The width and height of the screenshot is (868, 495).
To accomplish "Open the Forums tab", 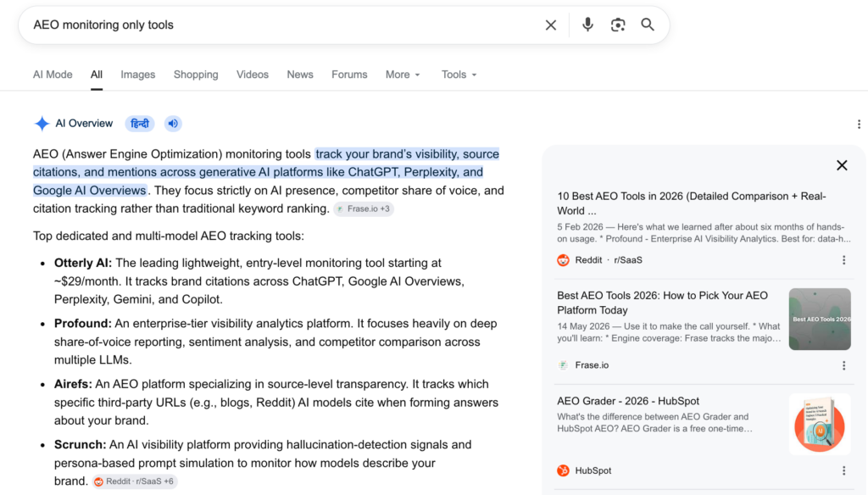I will point(349,75).
